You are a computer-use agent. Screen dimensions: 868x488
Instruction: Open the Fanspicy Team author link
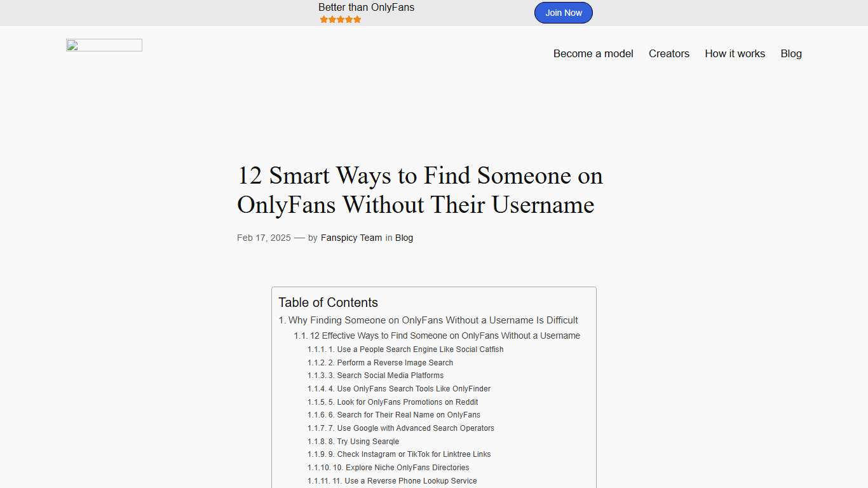click(x=351, y=238)
